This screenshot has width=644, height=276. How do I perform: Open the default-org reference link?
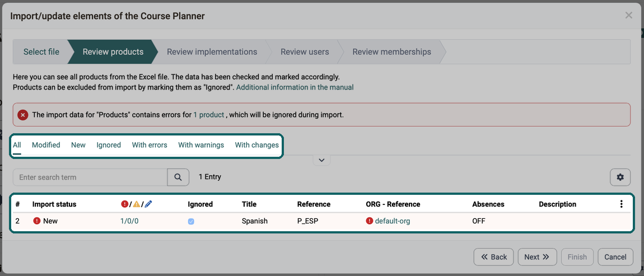click(x=393, y=221)
